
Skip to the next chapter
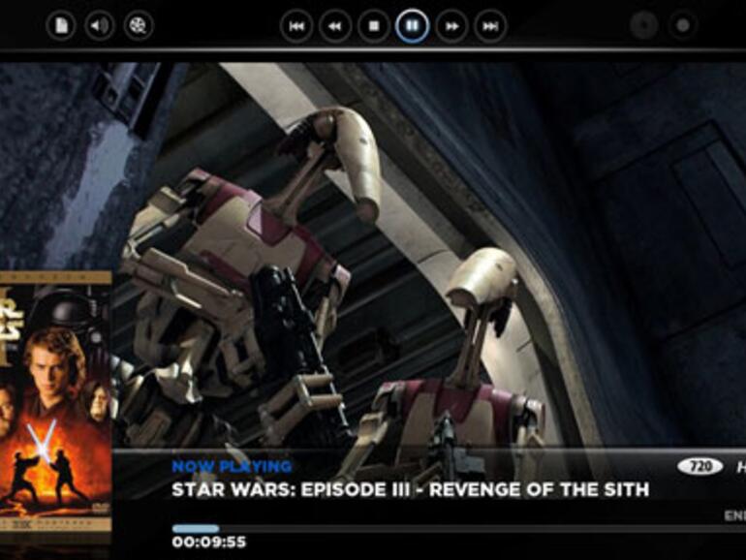490,26
